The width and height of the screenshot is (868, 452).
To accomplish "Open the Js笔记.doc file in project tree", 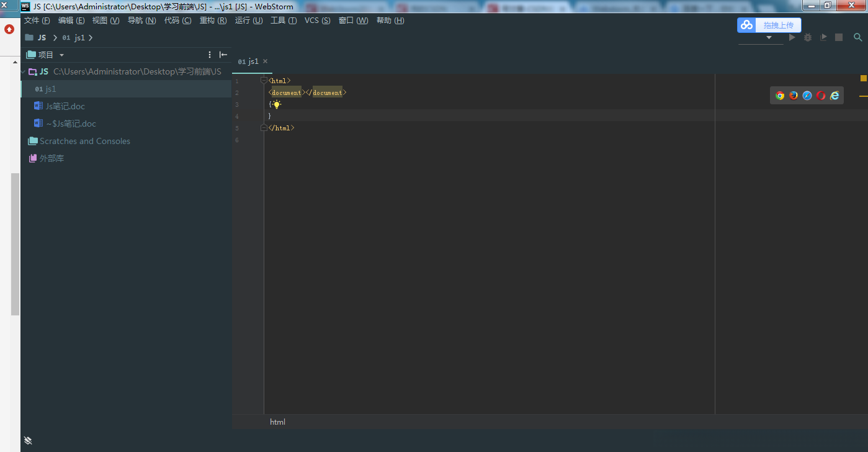I will (x=65, y=106).
